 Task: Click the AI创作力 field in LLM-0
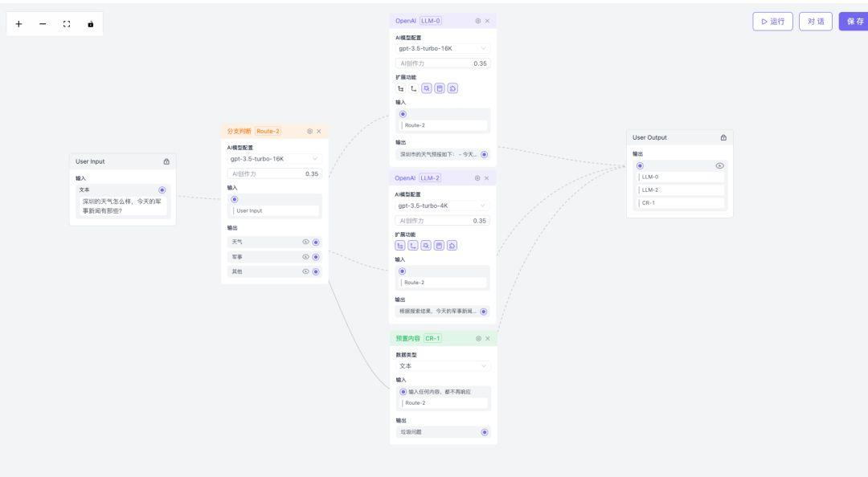pos(442,63)
